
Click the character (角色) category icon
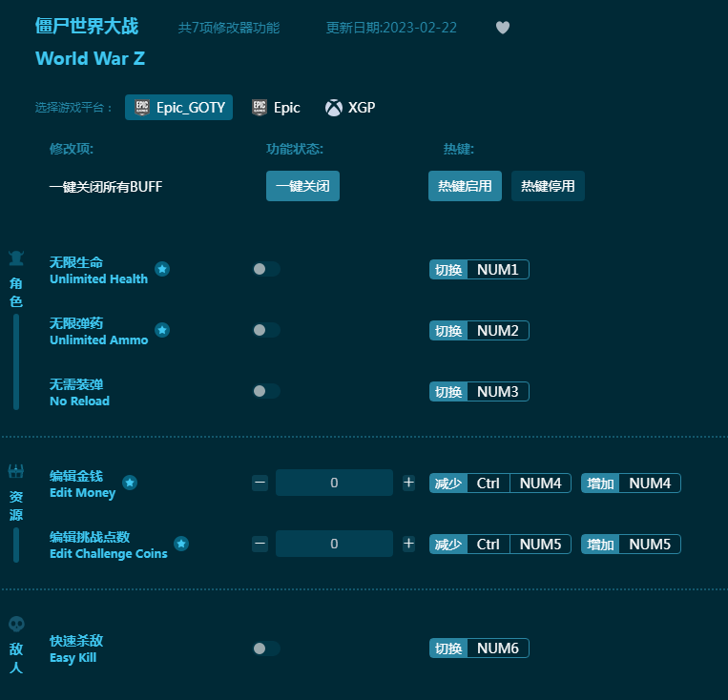click(16, 258)
